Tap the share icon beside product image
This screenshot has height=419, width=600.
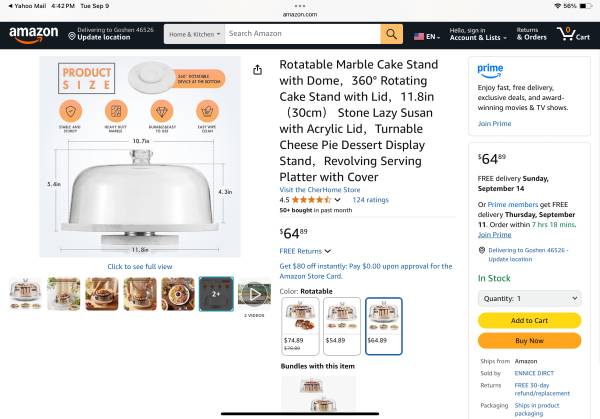pyautogui.click(x=258, y=70)
